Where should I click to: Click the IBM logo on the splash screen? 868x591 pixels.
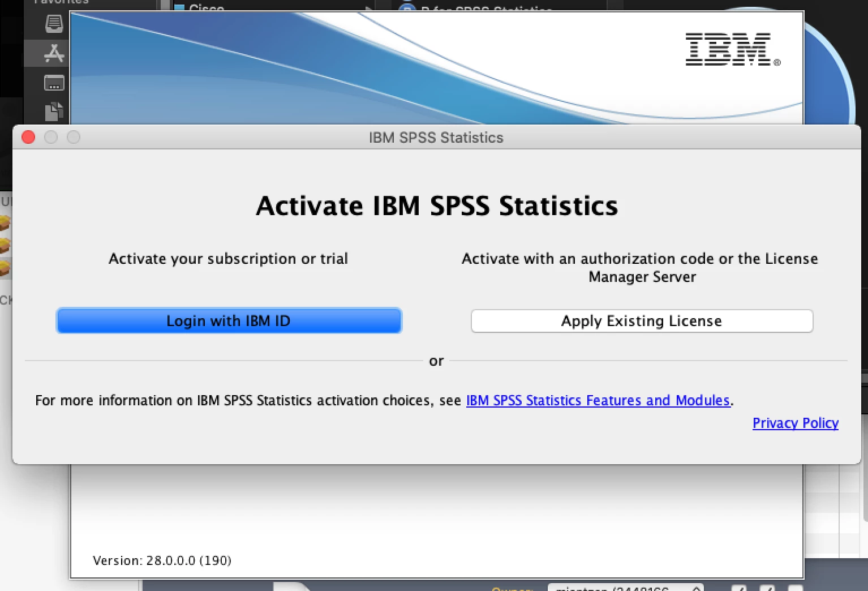732,49
